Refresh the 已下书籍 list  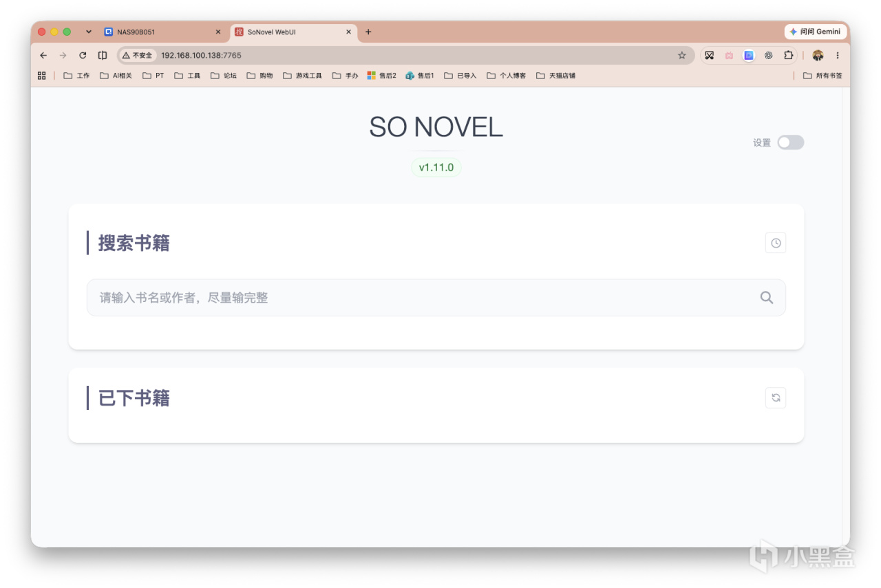(x=776, y=398)
